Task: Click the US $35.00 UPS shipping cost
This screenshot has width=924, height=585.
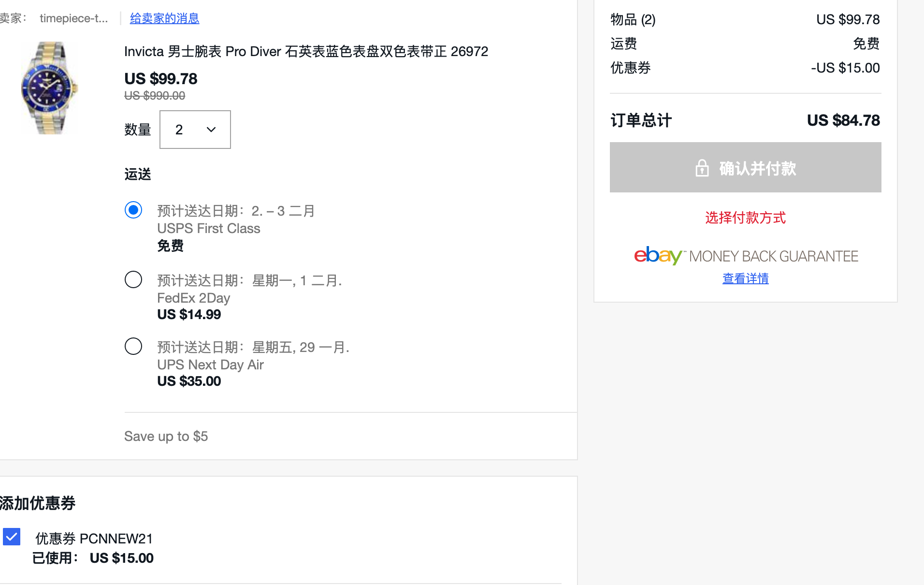Action: tap(189, 381)
